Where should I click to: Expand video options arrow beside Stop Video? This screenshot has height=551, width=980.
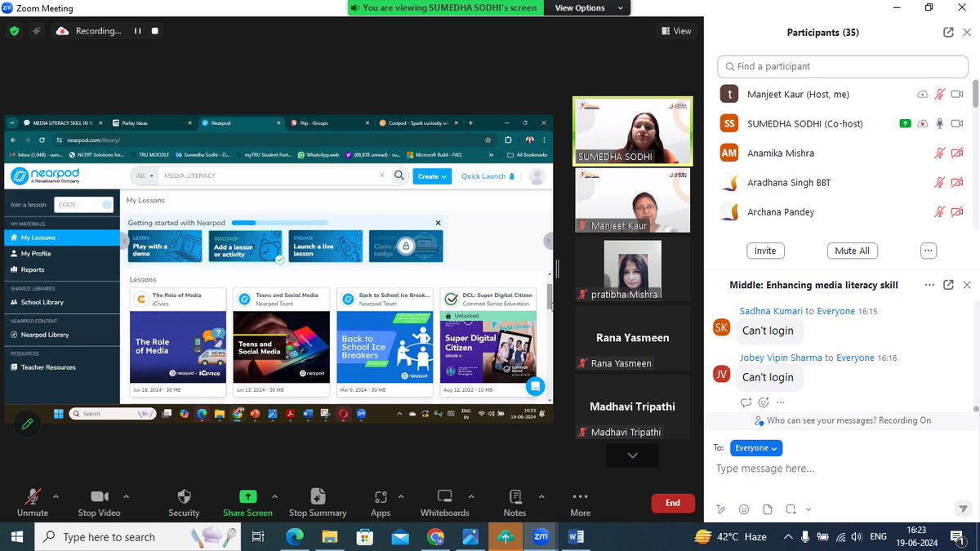126,495
